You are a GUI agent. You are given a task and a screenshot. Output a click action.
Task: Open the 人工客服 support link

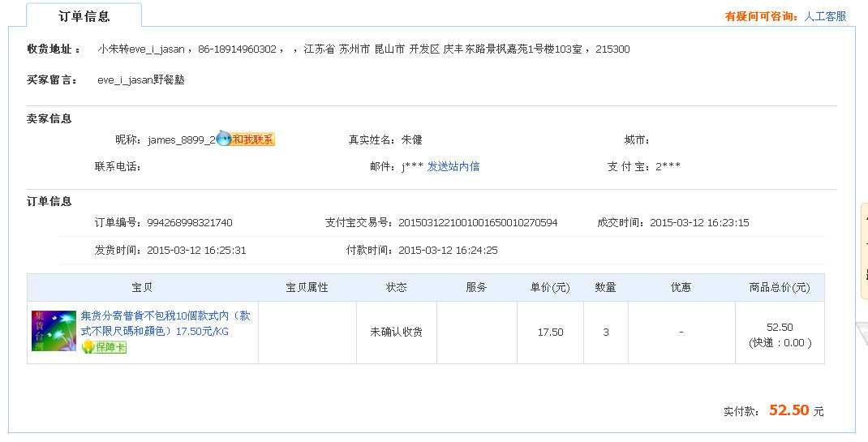click(825, 16)
